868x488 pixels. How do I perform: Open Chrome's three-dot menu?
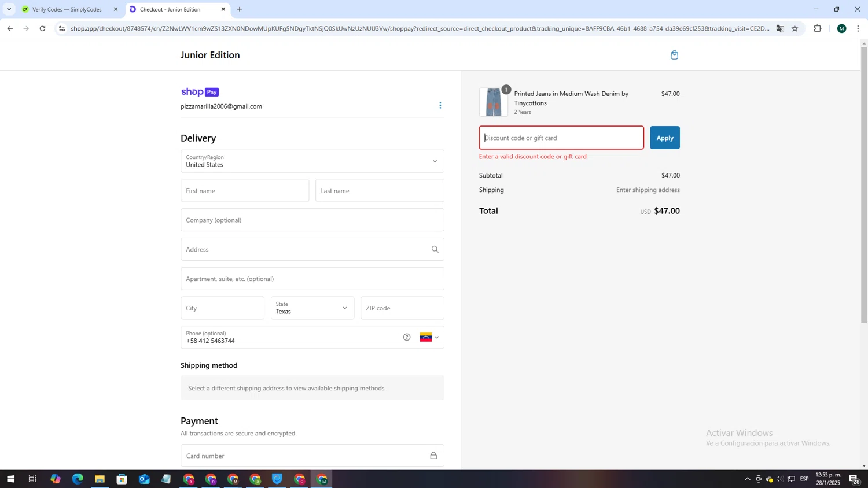858,28
